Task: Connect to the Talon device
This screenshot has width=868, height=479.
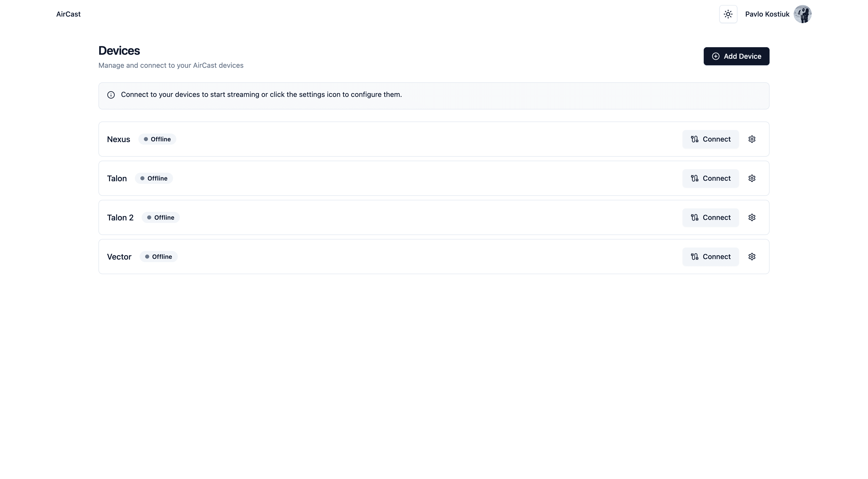Action: 710,178
